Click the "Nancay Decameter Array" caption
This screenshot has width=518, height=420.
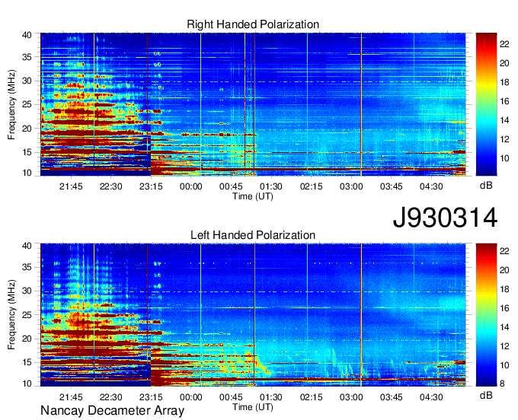112,411
